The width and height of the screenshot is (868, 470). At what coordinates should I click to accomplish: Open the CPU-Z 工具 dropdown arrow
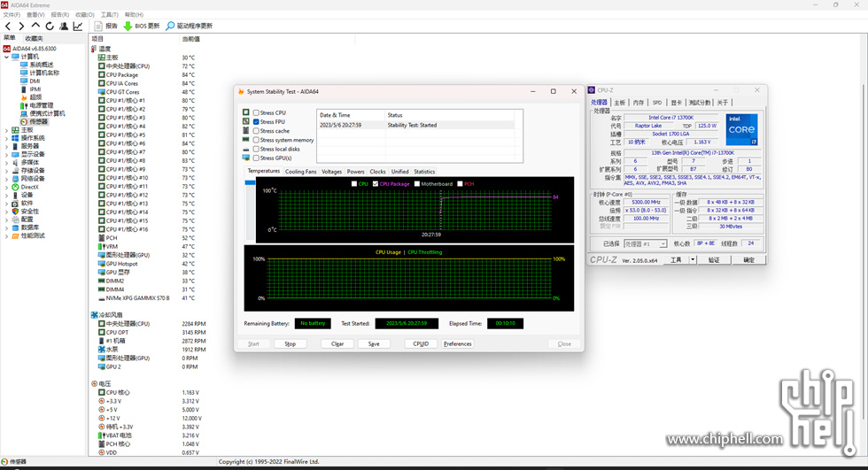pyautogui.click(x=693, y=260)
